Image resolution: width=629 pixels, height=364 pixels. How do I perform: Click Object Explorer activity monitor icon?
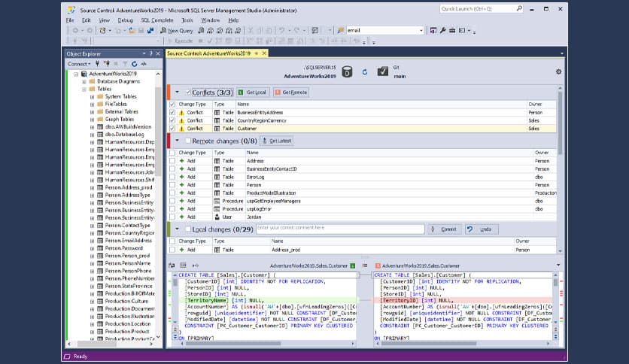144,64
